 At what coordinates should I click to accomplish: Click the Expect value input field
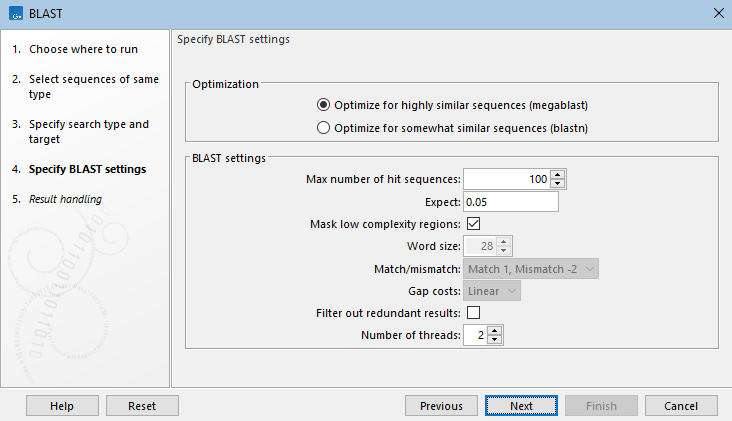[x=510, y=201]
